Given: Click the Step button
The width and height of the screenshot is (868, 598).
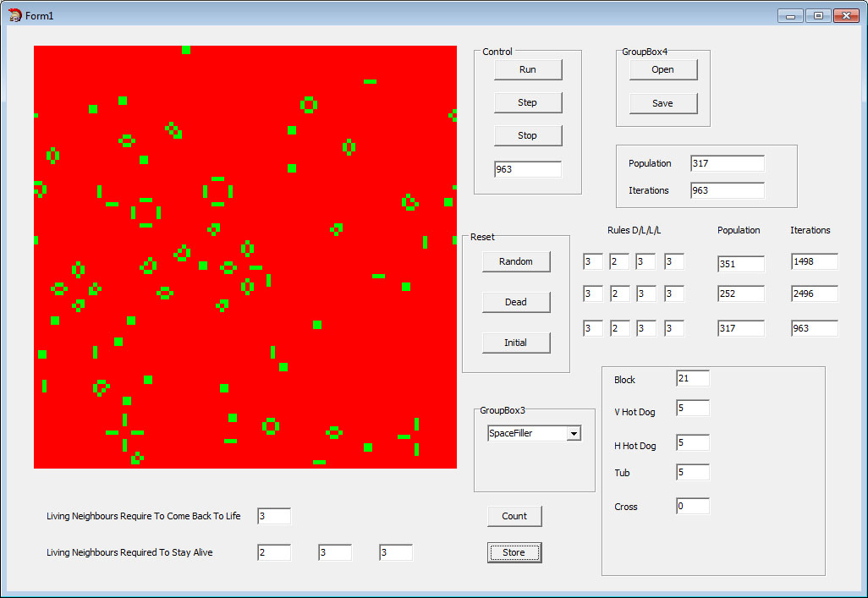Looking at the screenshot, I should pos(528,102).
